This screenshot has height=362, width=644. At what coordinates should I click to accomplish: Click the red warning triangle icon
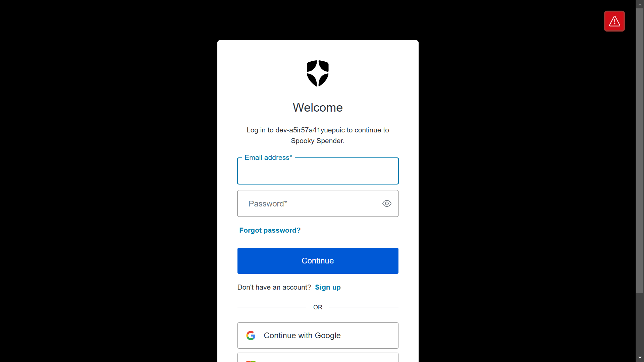614,21
